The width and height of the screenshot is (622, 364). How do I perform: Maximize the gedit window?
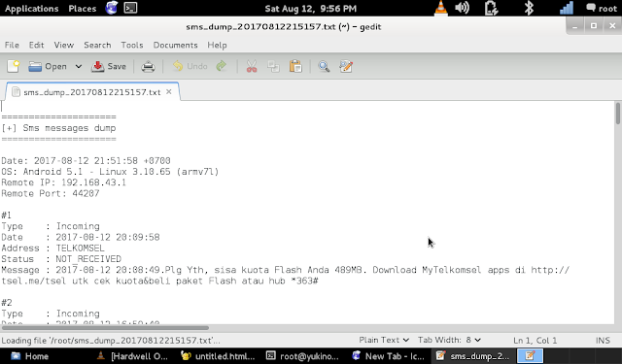point(594,26)
